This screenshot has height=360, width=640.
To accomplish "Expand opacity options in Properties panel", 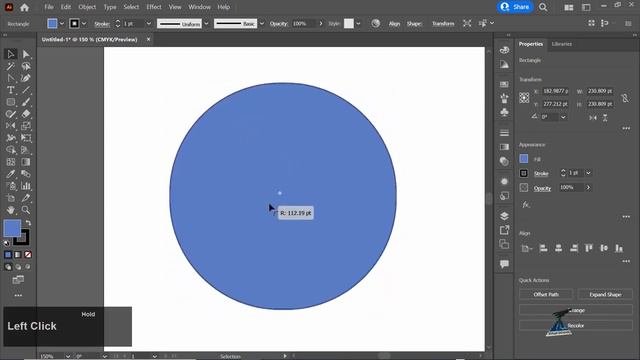I will coord(588,187).
